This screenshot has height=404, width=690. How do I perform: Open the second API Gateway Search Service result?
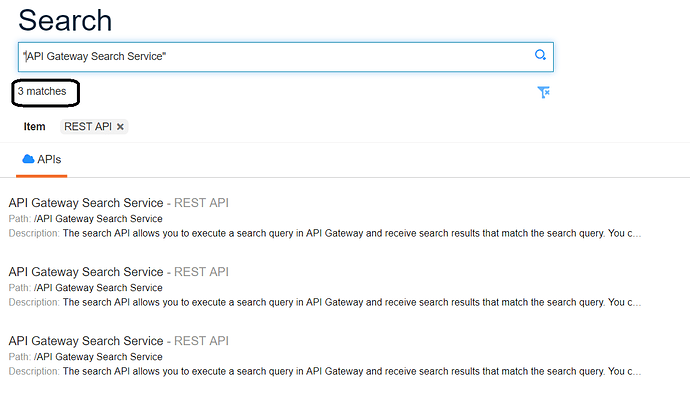86,272
